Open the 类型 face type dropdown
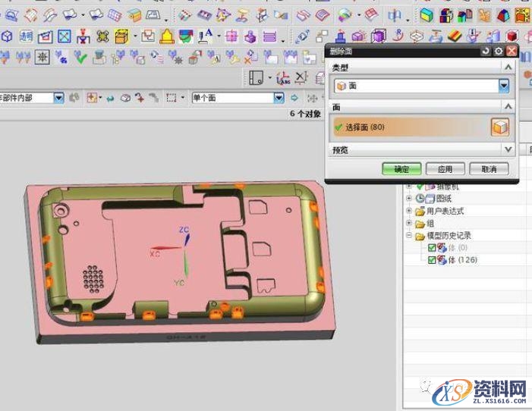The height and width of the screenshot is (411, 532). 503,86
